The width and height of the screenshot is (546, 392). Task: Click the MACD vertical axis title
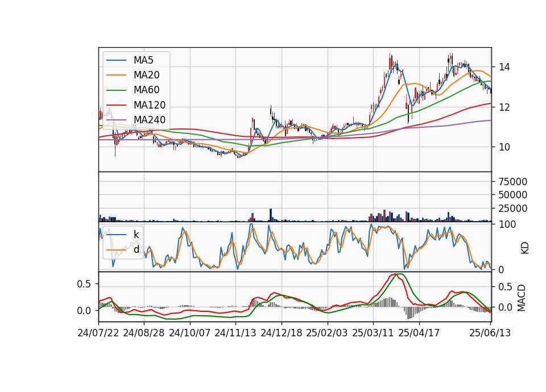[x=522, y=298]
